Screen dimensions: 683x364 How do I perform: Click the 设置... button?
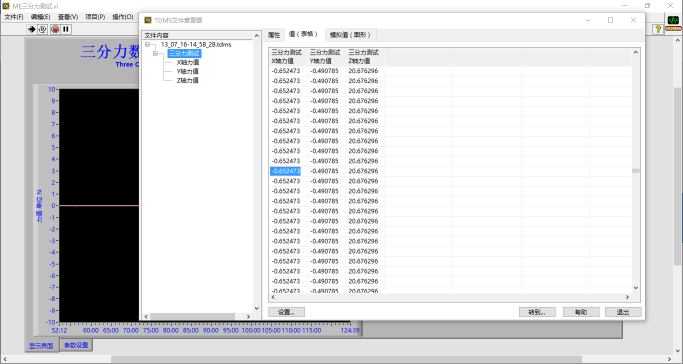[x=286, y=312]
